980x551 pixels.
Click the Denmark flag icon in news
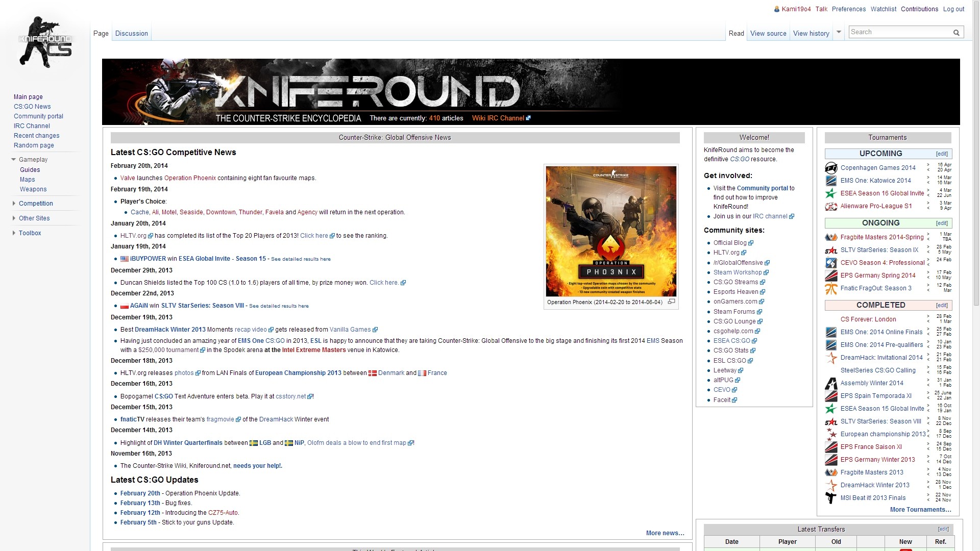point(373,373)
